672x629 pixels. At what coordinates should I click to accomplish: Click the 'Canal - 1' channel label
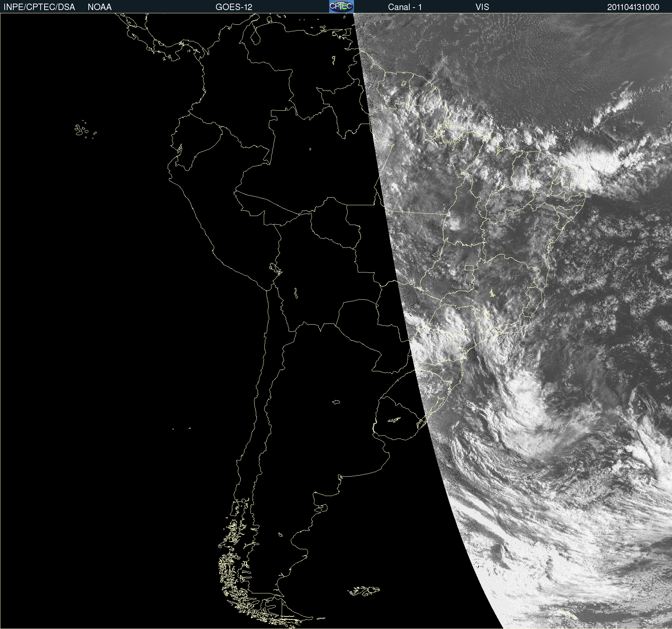pos(405,7)
